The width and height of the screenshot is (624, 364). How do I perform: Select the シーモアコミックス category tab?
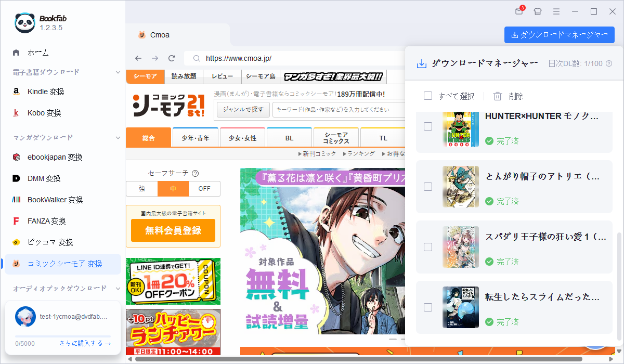[x=336, y=138]
